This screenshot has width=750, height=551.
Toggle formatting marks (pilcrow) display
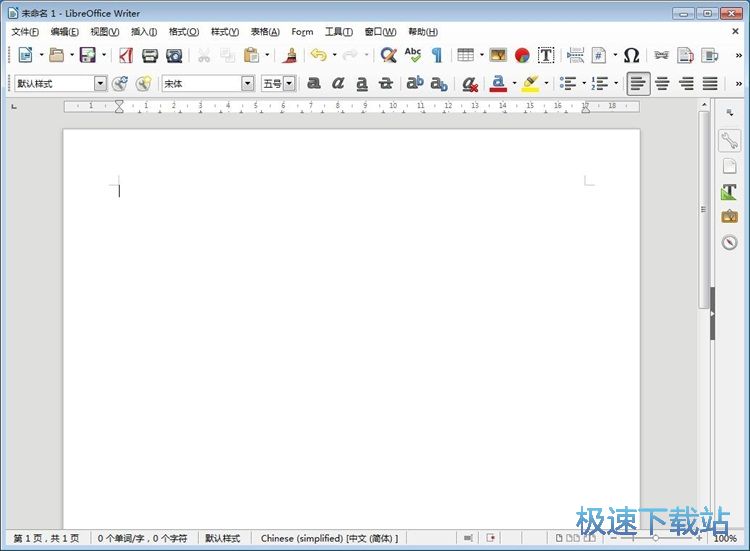(x=436, y=56)
